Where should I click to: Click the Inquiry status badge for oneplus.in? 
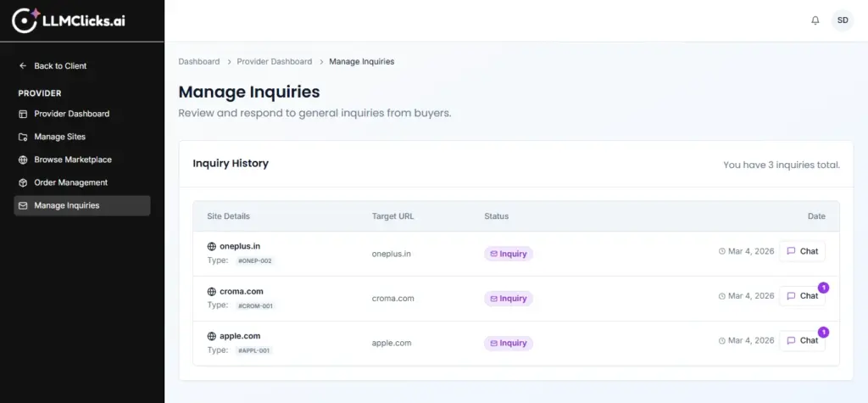509,254
